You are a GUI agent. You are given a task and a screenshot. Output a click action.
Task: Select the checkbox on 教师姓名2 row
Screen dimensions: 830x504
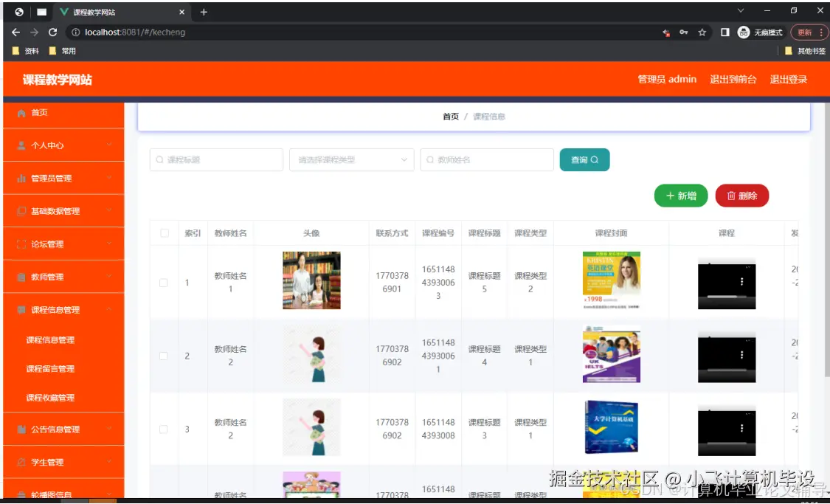163,355
